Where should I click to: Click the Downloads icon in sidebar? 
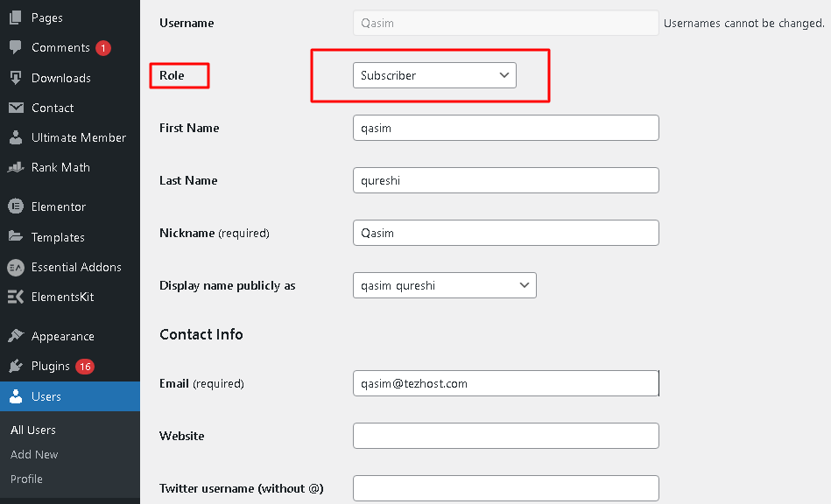coord(16,78)
